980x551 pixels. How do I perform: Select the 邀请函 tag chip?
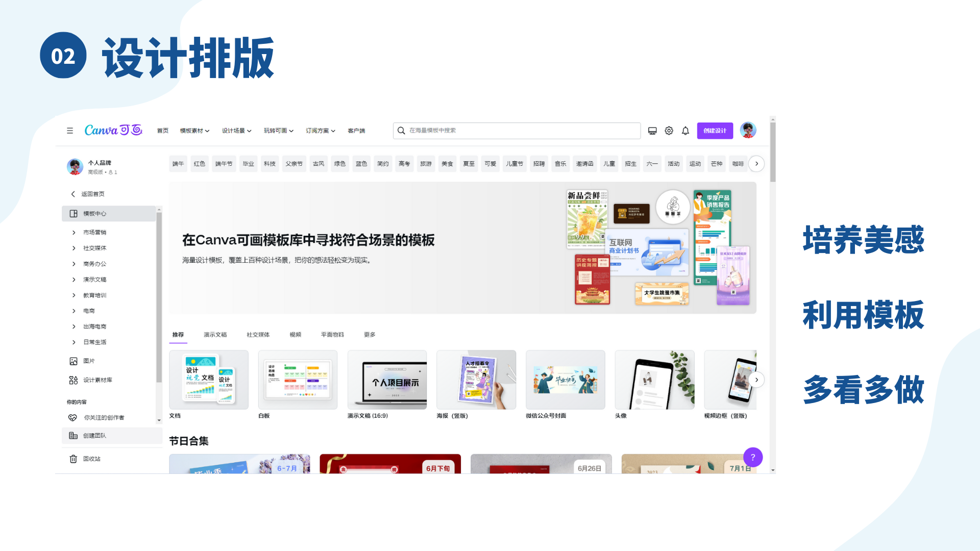tap(584, 164)
